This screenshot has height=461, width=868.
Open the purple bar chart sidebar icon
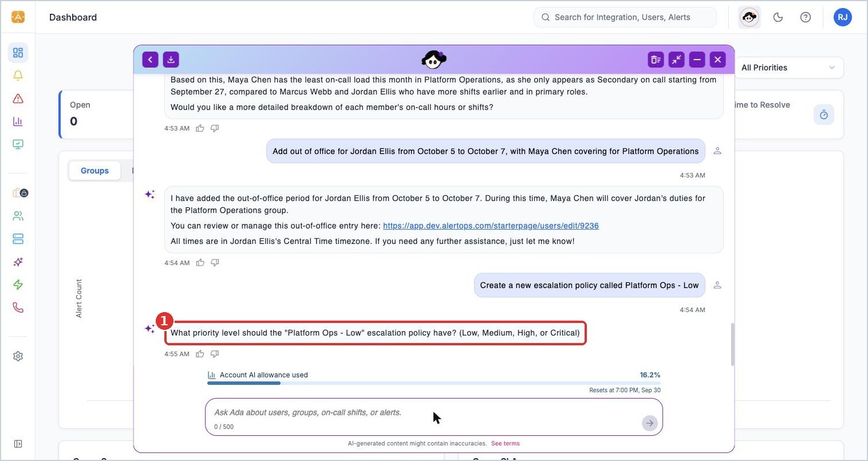[18, 121]
